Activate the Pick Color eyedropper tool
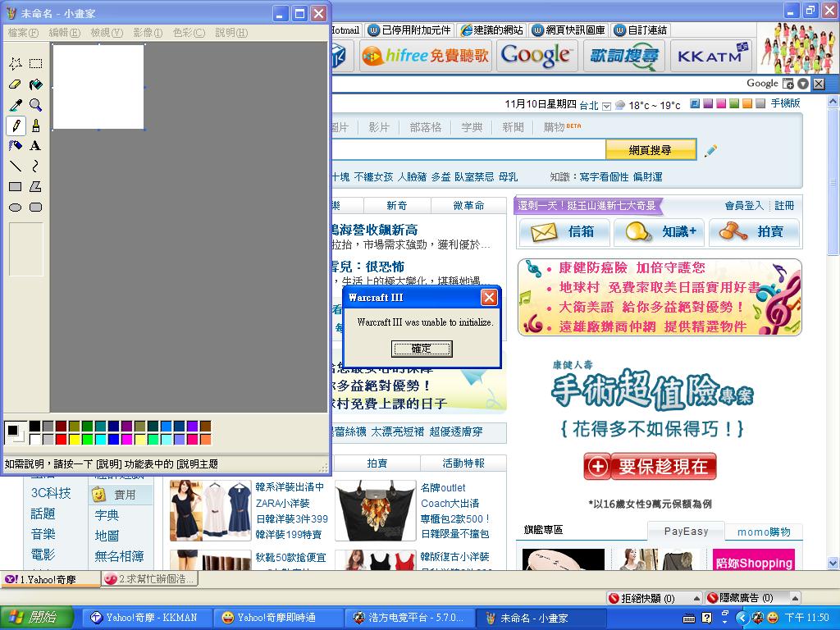Screen dimensions: 840x630 16,105
